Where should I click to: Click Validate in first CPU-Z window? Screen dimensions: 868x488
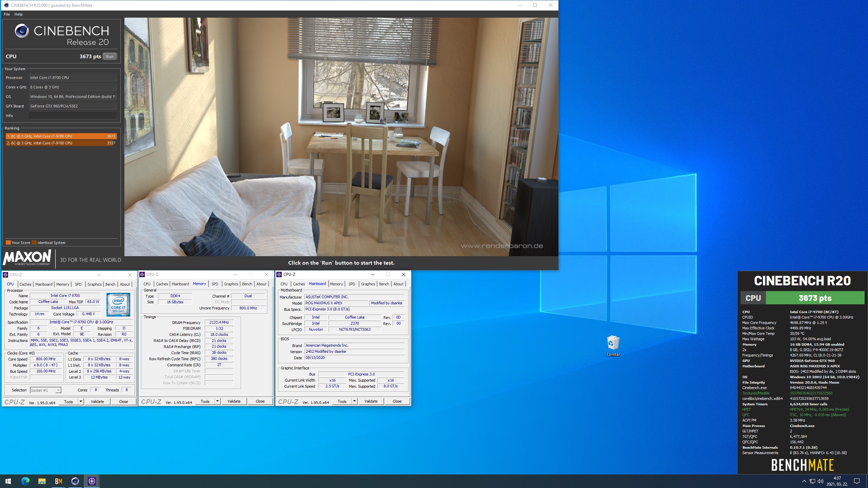tap(97, 402)
